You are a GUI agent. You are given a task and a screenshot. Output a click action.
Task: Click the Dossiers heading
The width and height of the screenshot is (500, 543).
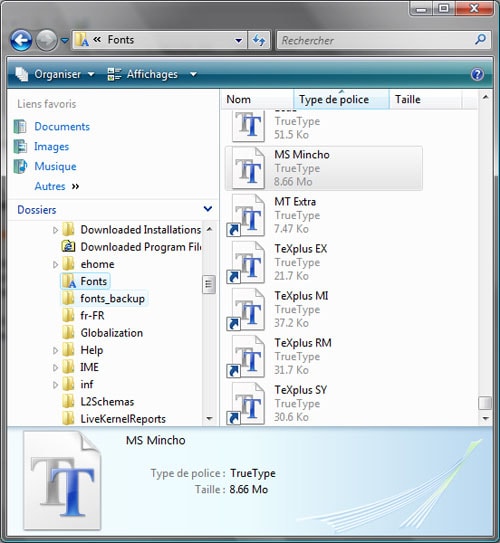click(37, 210)
